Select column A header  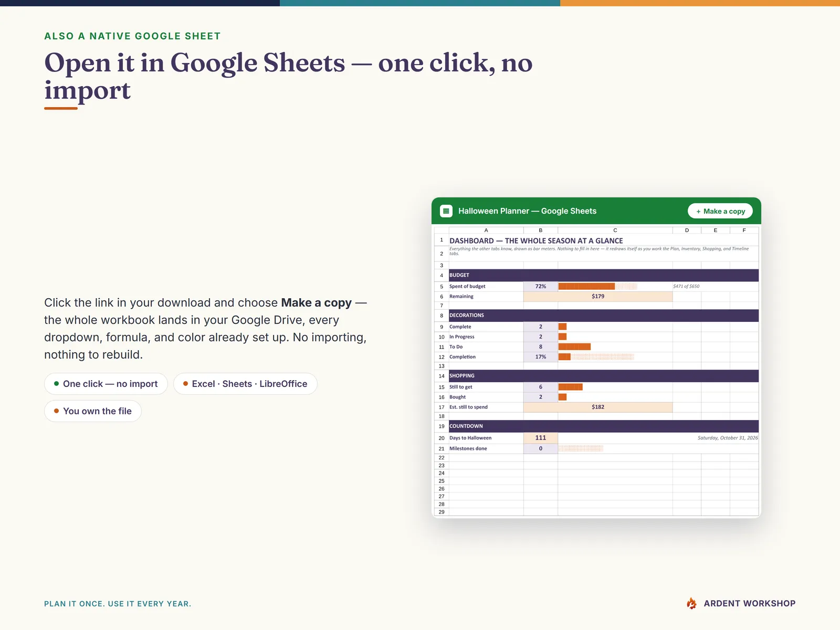tap(486, 230)
